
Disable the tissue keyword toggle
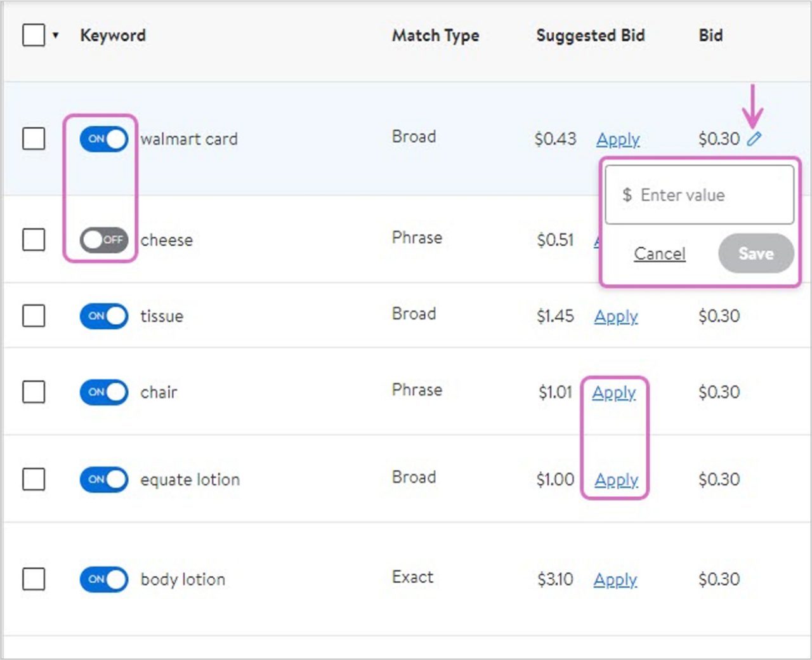click(x=103, y=315)
